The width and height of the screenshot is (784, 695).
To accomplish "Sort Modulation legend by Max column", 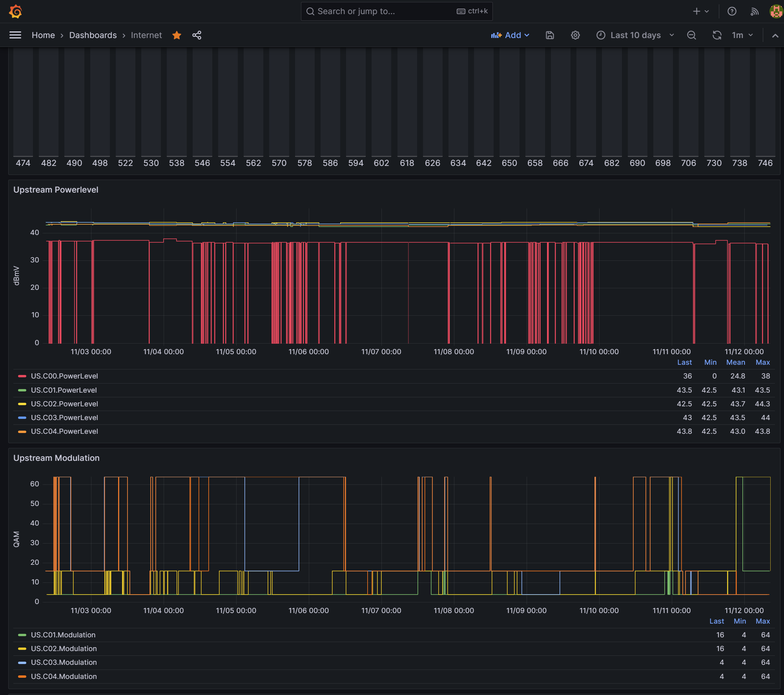I will click(x=762, y=621).
